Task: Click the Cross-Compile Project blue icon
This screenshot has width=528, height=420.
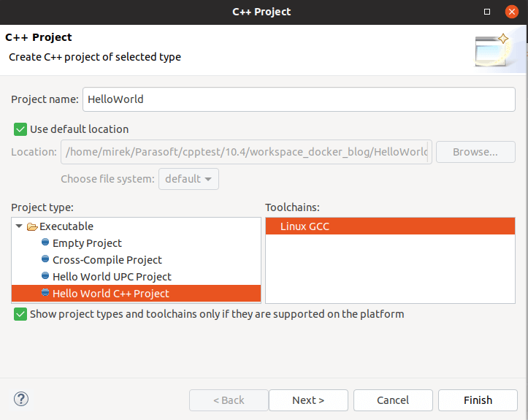Action: point(45,259)
